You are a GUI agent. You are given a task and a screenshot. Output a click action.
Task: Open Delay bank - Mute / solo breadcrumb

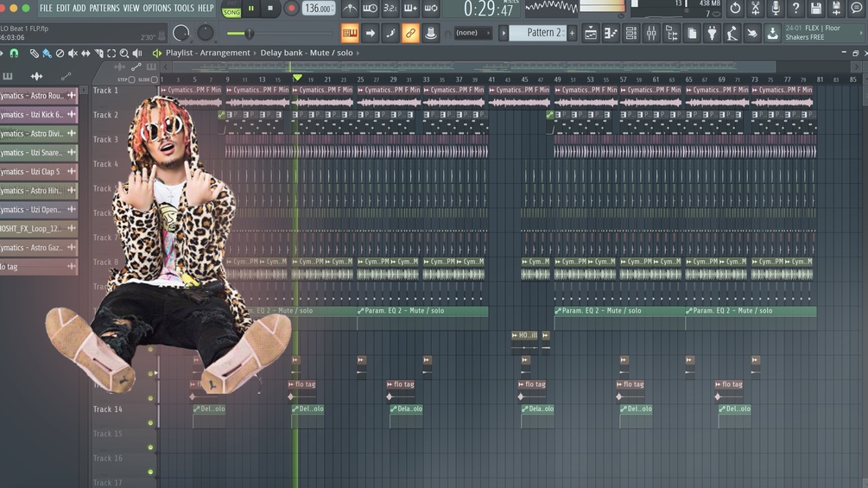[307, 53]
